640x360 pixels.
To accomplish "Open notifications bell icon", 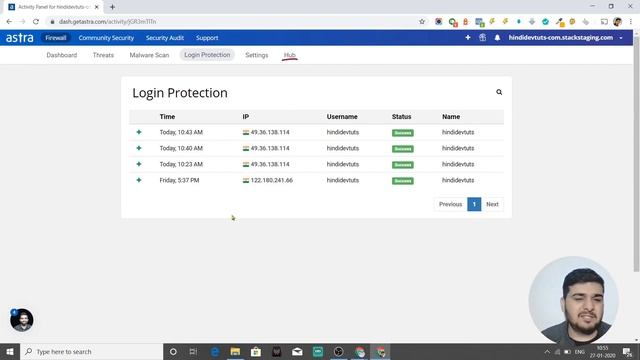I will (497, 38).
